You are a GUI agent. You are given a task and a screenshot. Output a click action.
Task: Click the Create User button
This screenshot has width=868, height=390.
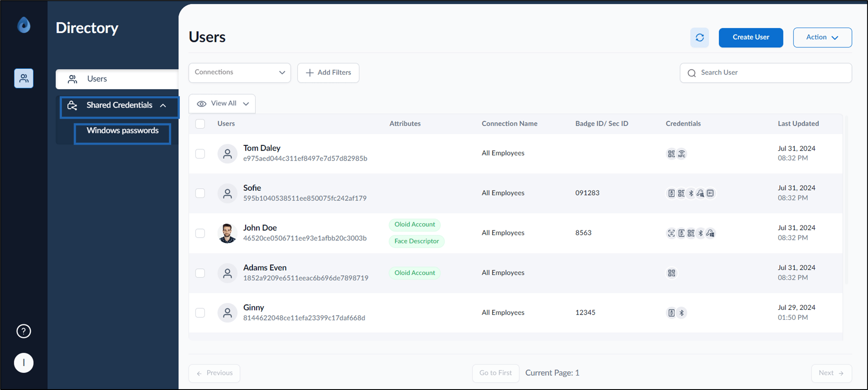coord(751,37)
